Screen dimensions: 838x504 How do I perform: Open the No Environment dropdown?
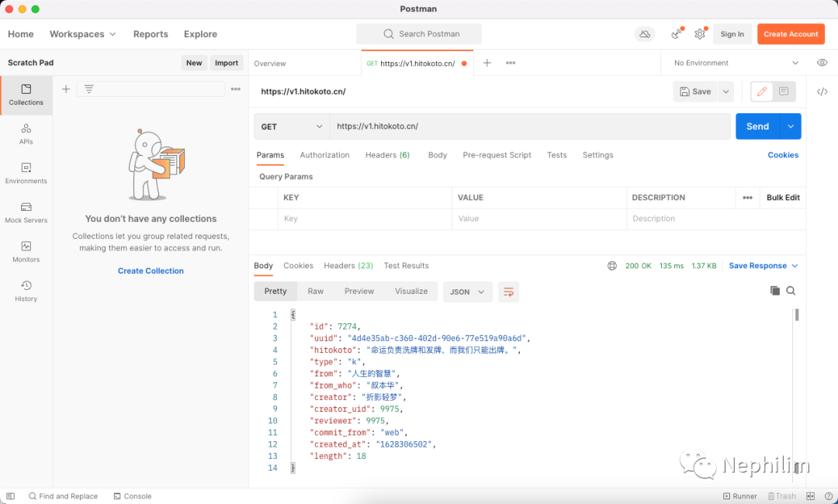pos(736,63)
